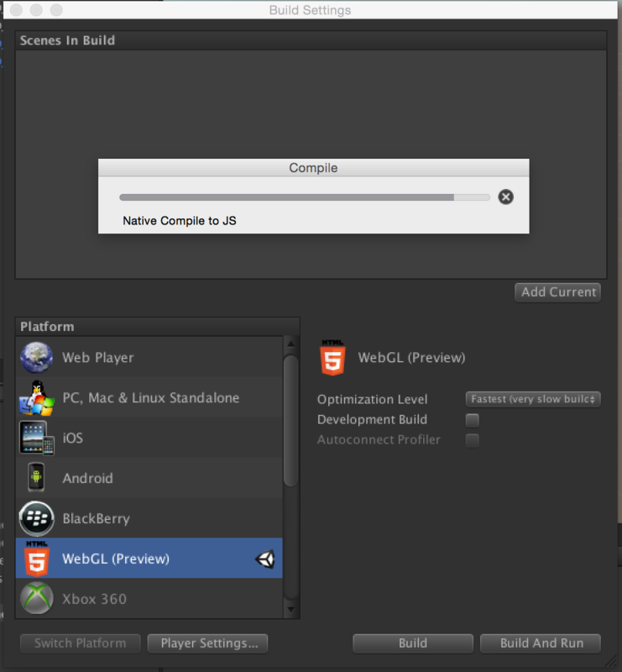
Task: Click the Platform panel header
Action: [x=157, y=327]
